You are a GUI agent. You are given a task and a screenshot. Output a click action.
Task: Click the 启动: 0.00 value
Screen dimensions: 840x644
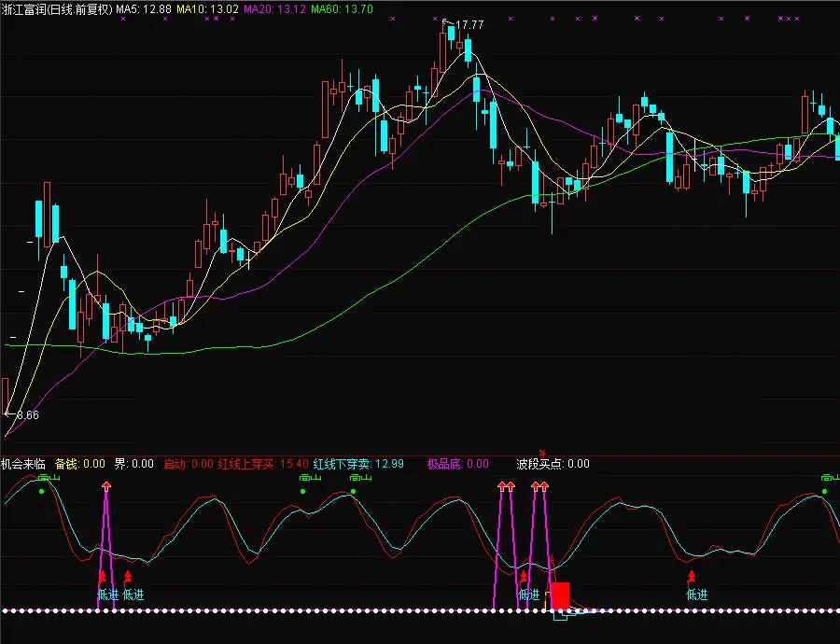[x=188, y=464]
